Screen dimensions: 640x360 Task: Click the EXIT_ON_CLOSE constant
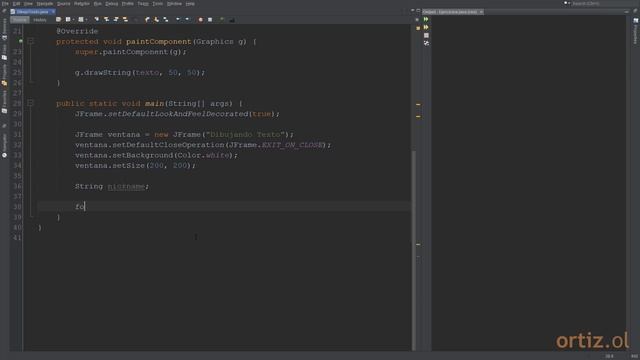click(291, 145)
